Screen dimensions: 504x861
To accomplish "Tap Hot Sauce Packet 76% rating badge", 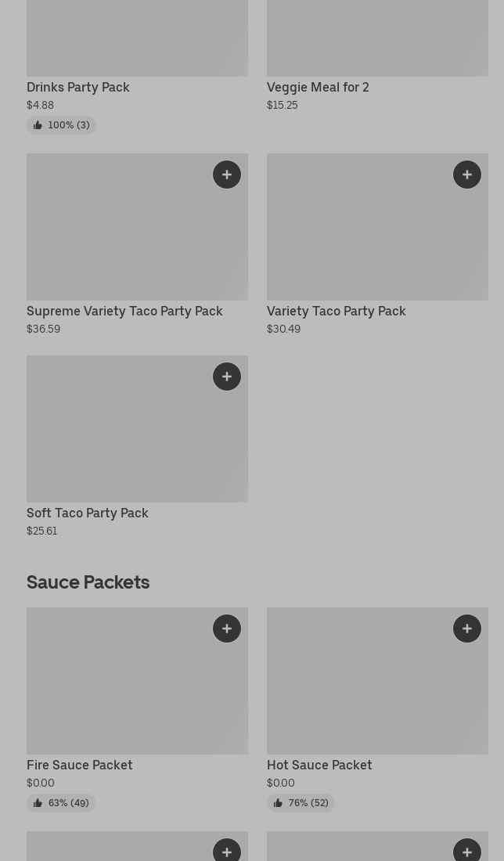I will [301, 803].
